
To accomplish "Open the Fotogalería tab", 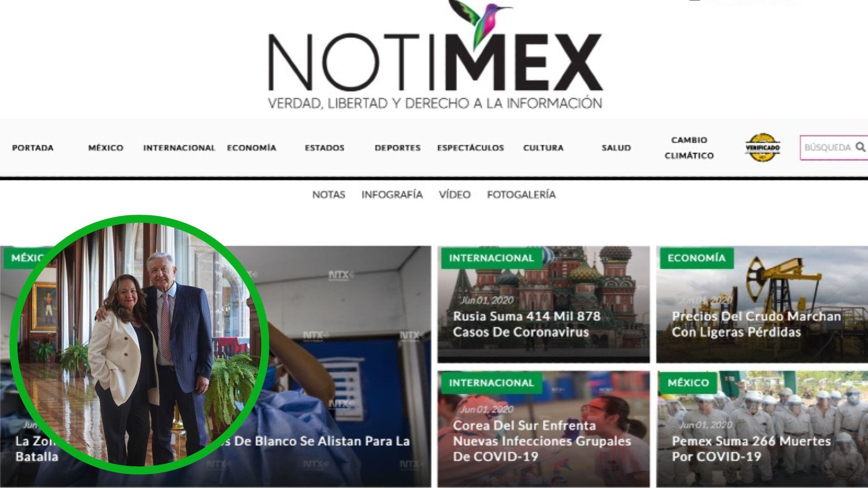I will tap(521, 195).
